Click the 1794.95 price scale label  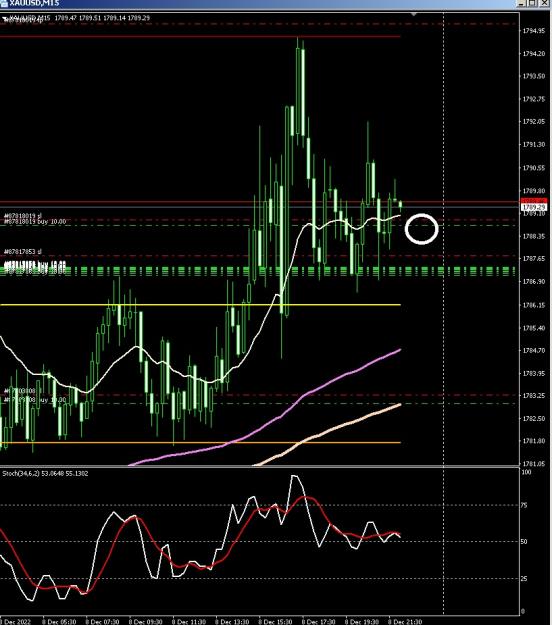[x=534, y=31]
